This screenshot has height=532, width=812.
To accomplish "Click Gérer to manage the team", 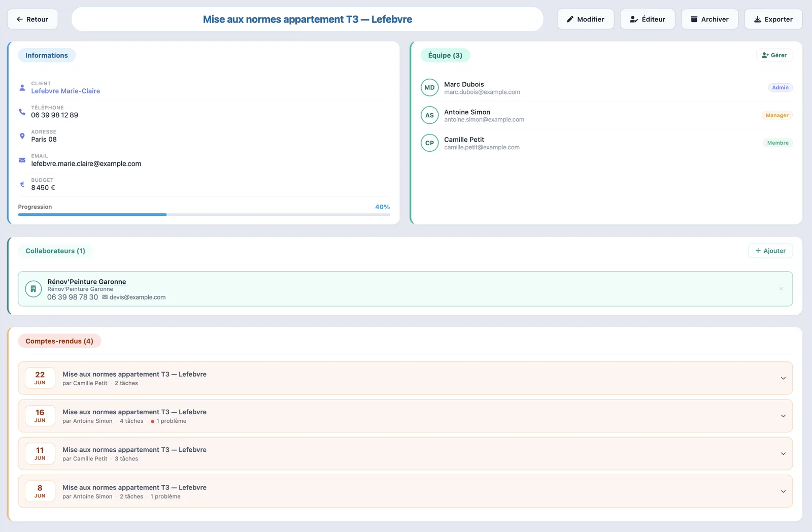I will (774, 55).
